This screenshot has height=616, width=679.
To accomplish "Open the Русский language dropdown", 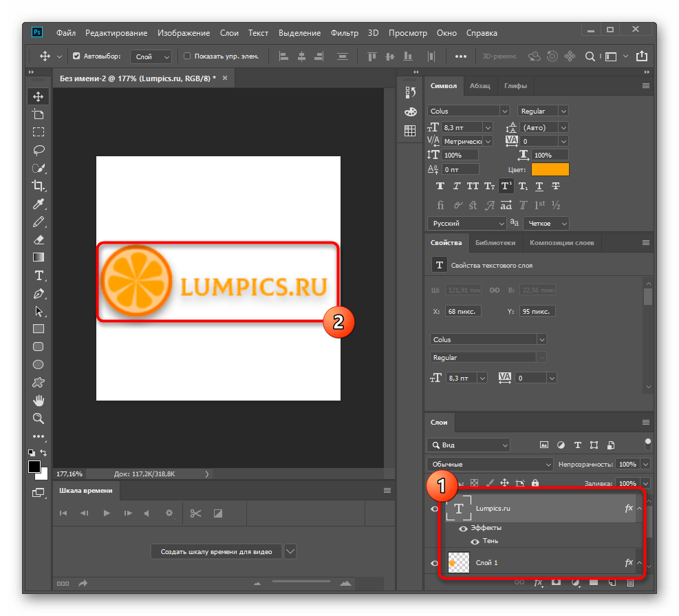I will tap(467, 224).
